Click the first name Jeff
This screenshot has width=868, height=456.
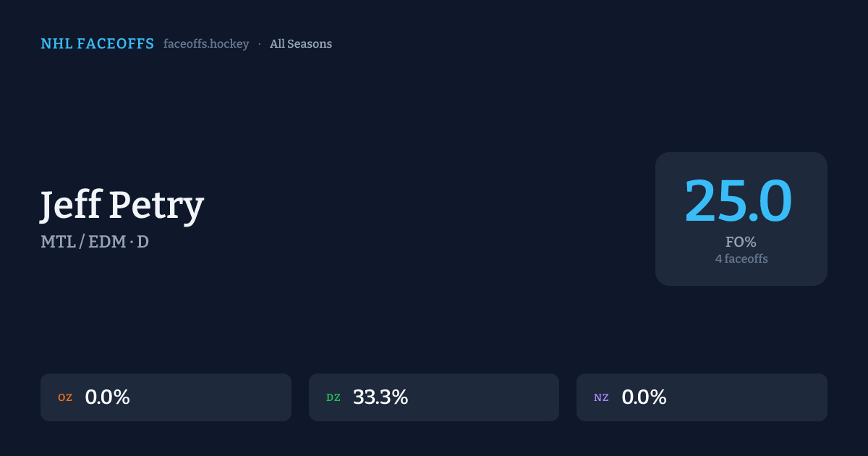70,206
